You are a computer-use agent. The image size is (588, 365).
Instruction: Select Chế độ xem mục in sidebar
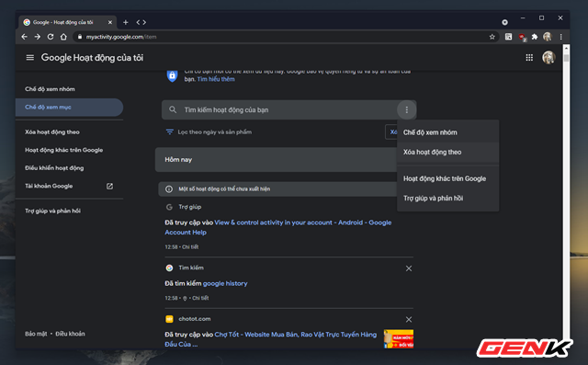(x=70, y=108)
